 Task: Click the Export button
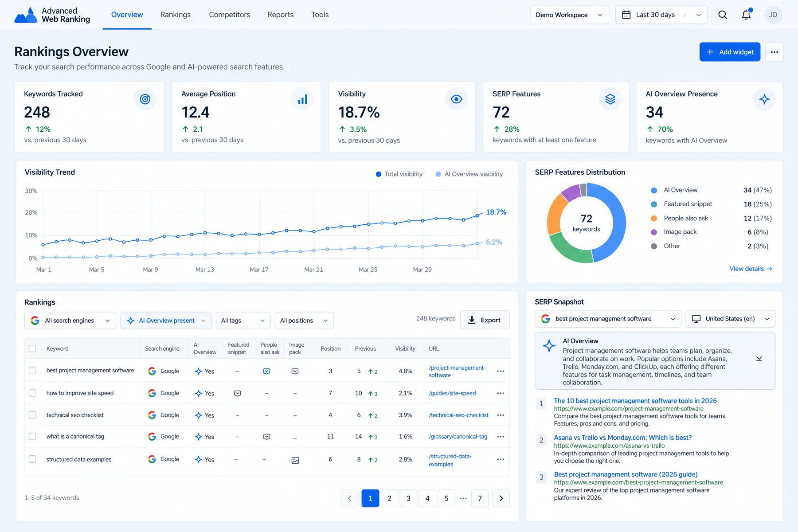pos(485,320)
